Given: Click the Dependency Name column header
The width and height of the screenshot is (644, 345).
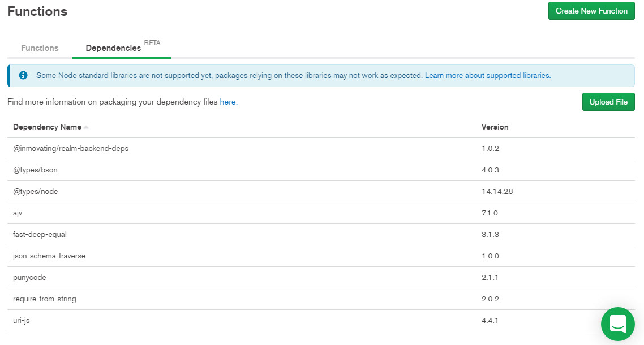Looking at the screenshot, I should pyautogui.click(x=47, y=127).
